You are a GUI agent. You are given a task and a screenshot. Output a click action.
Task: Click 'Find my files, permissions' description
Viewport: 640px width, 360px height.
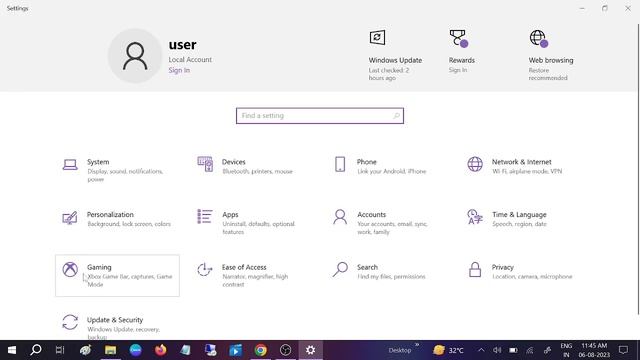tap(391, 277)
